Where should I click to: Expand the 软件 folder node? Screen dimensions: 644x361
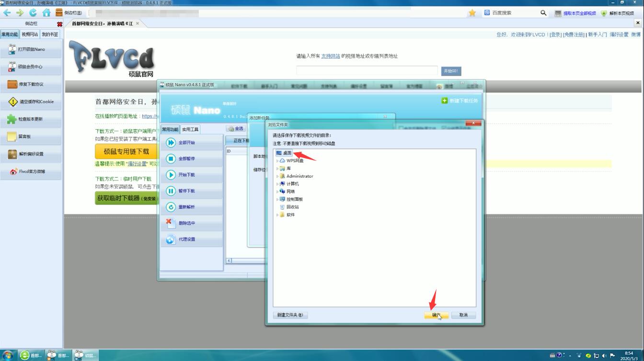coord(277,214)
